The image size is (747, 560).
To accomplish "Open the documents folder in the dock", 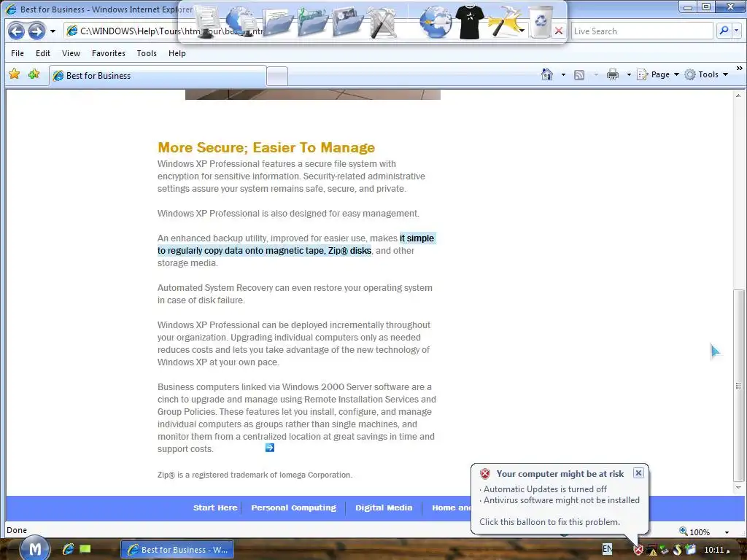I will coord(277,22).
